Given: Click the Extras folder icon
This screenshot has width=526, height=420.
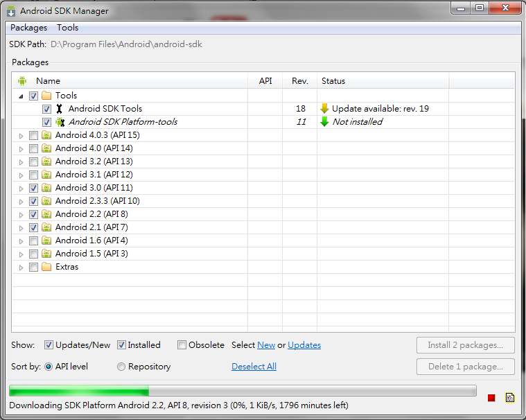Looking at the screenshot, I should (x=46, y=267).
